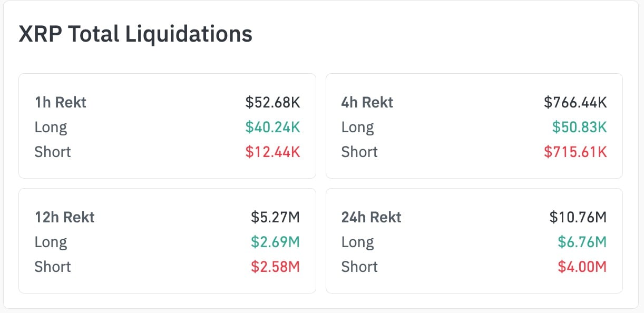This screenshot has width=644, height=313.
Task: Click the 24h total value $10.76M
Action: (578, 217)
